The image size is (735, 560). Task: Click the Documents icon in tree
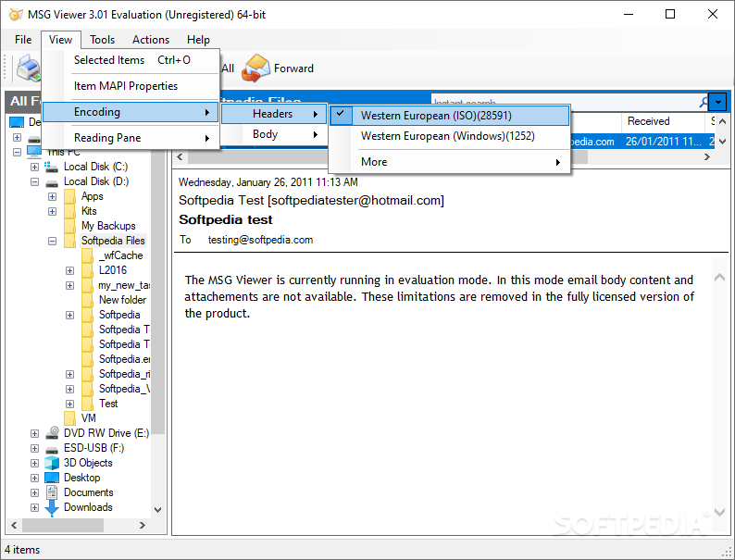click(52, 492)
